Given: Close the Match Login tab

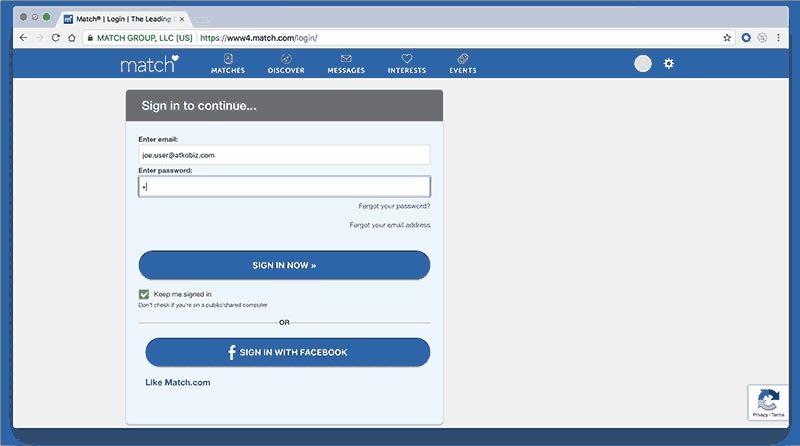Looking at the screenshot, I should point(182,19).
